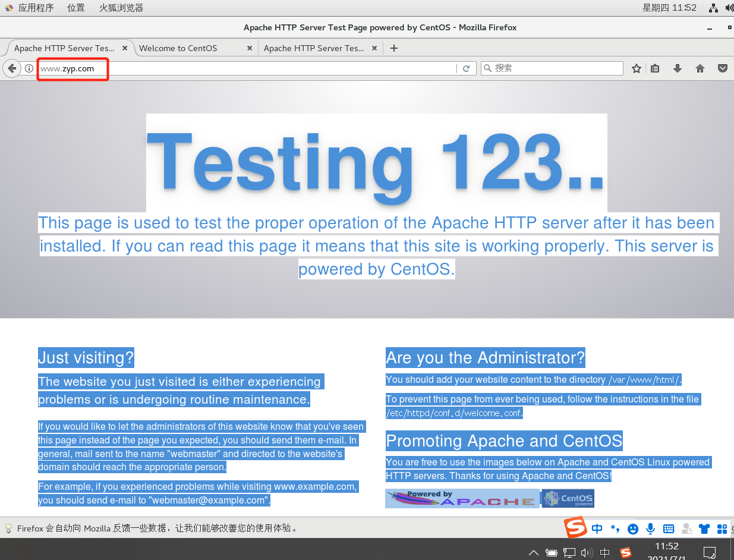Go back with the Firefox back arrow

click(x=12, y=68)
